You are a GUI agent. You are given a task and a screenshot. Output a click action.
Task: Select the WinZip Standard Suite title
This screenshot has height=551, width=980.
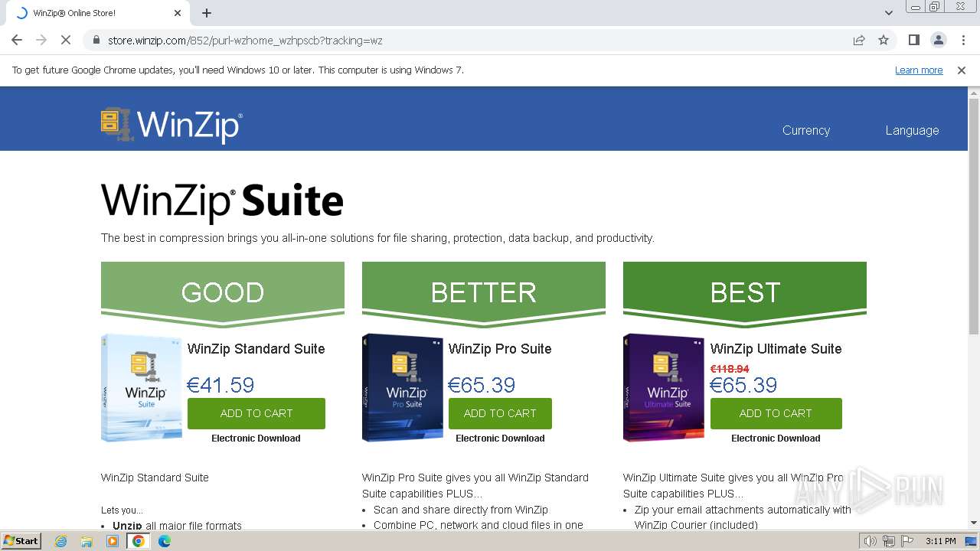pyautogui.click(x=256, y=349)
